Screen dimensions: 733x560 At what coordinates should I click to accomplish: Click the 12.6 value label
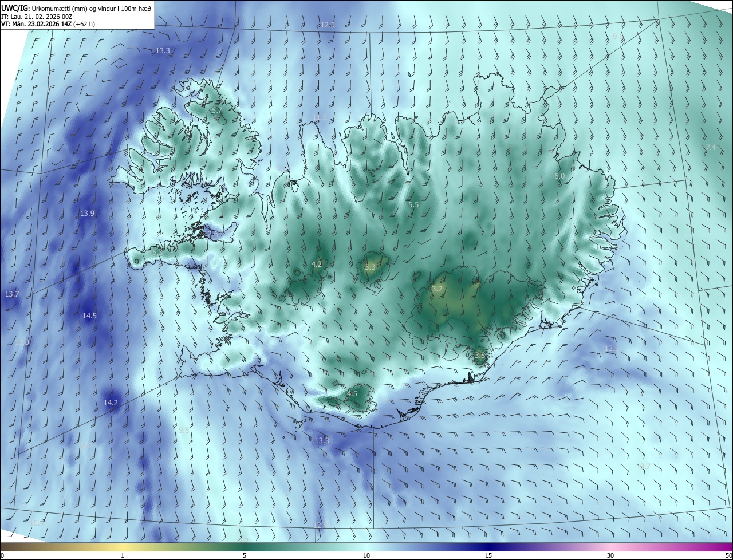pos(211,233)
